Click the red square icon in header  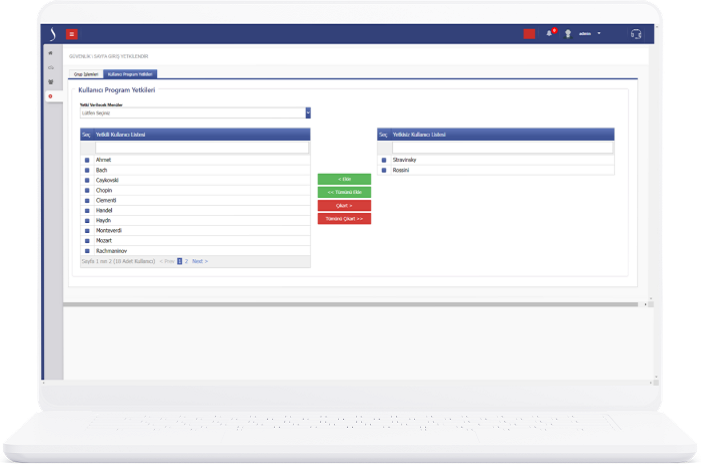529,34
